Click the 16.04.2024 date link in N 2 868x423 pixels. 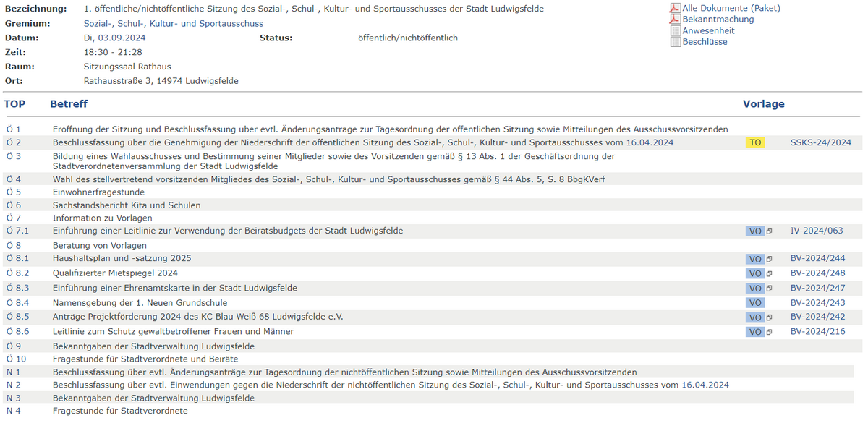[x=705, y=385]
